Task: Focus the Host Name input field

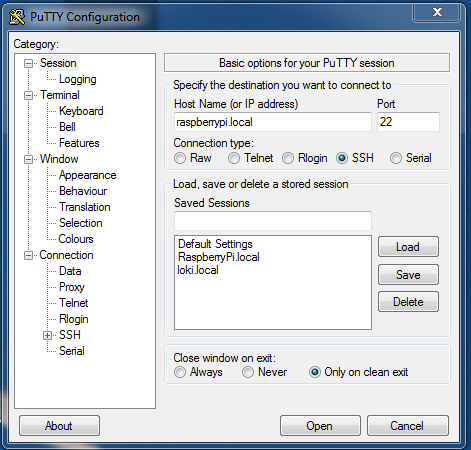Action: (273, 122)
